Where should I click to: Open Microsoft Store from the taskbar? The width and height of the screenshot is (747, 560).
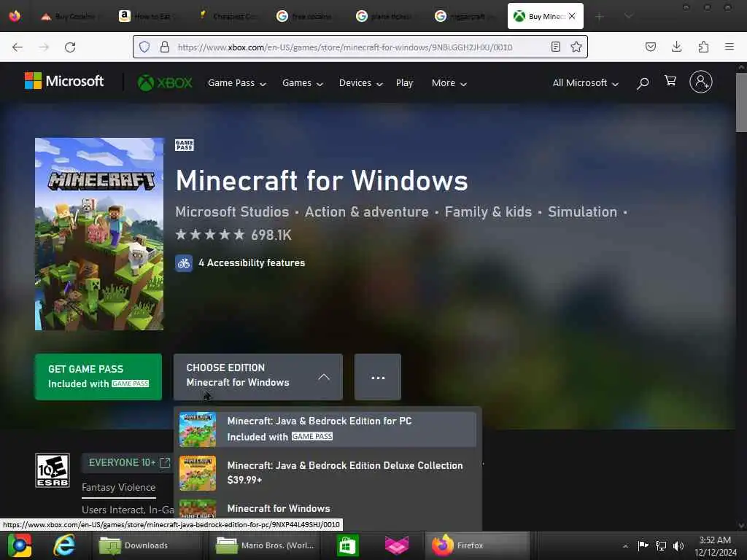click(x=347, y=545)
